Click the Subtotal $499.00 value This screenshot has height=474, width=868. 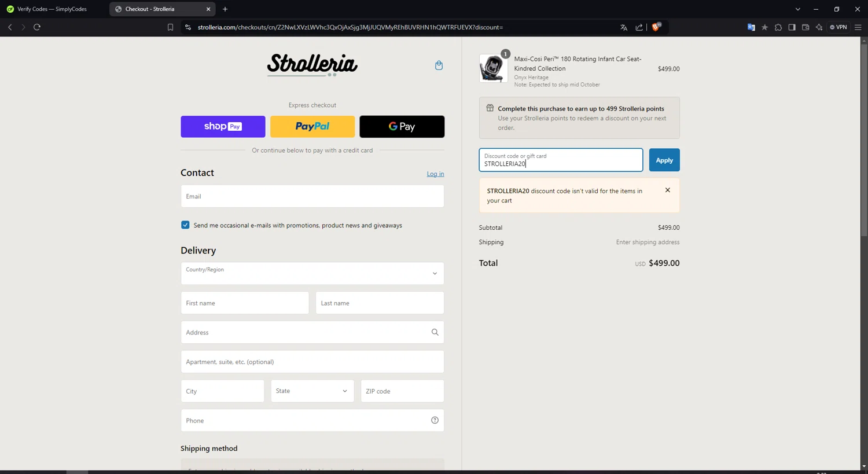tap(668, 227)
